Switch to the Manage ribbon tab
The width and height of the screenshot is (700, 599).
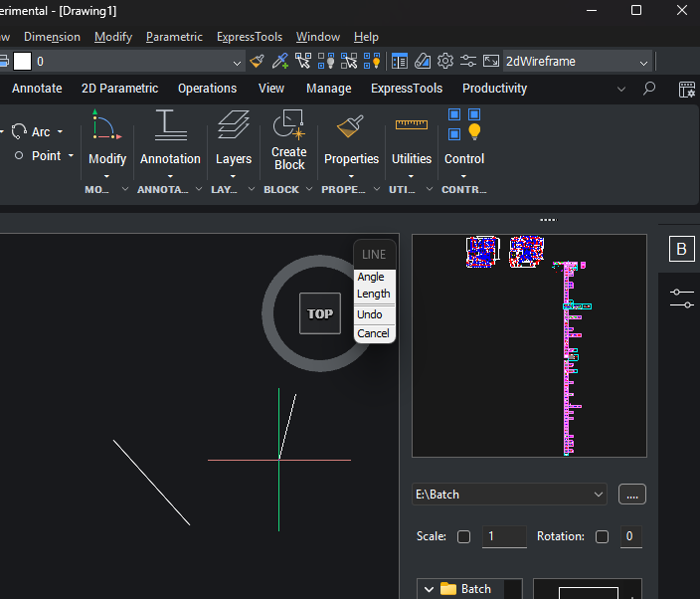328,89
